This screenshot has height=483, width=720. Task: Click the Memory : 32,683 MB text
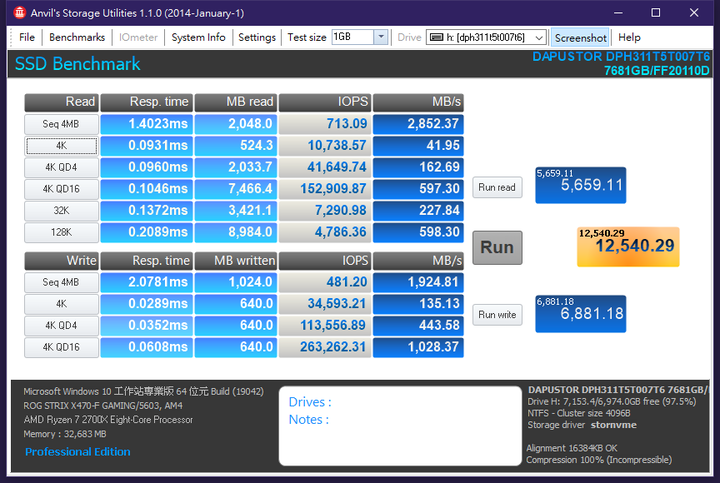[65, 434]
